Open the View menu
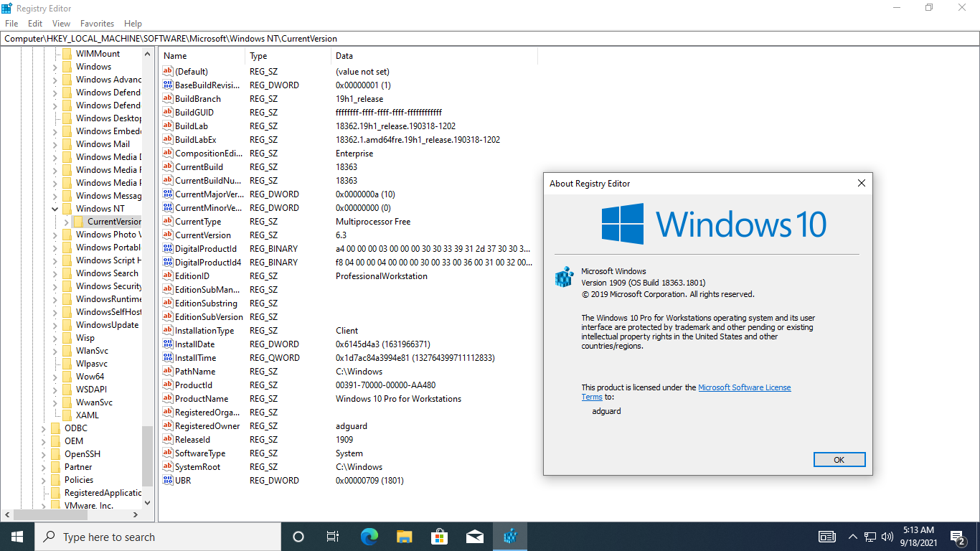980x551 pixels. coord(61,24)
